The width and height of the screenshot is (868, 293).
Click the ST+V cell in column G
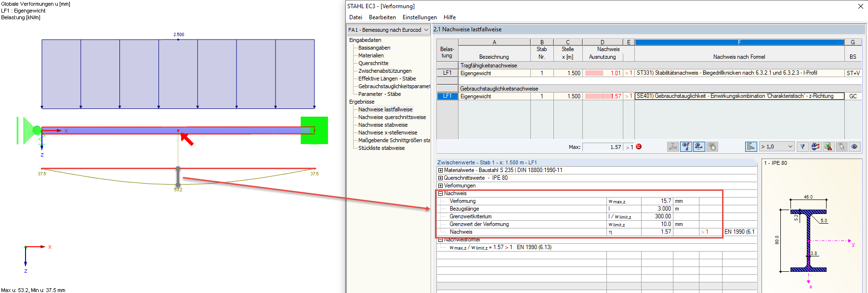click(853, 73)
